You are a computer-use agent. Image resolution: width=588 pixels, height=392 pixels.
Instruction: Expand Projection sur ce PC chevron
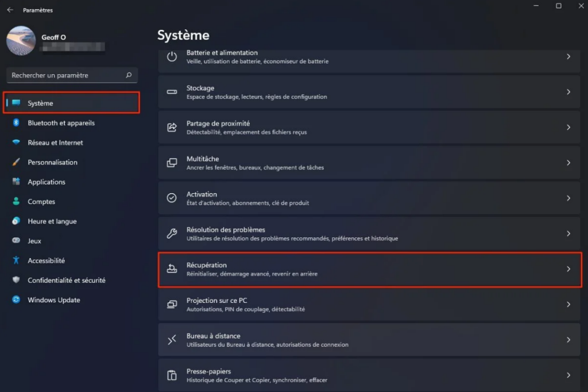568,304
